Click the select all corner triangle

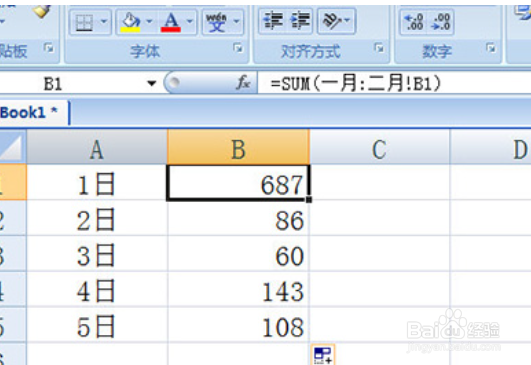click(x=13, y=147)
